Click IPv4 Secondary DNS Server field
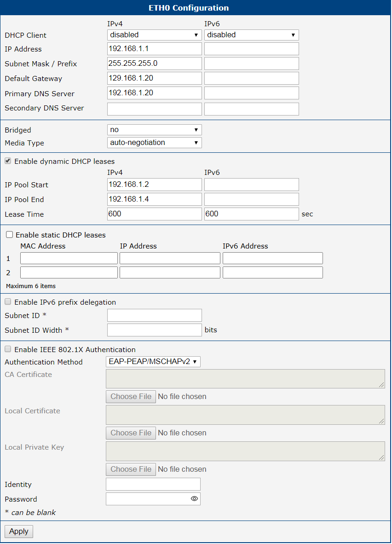Viewport: 392px width, 544px height. click(x=155, y=109)
